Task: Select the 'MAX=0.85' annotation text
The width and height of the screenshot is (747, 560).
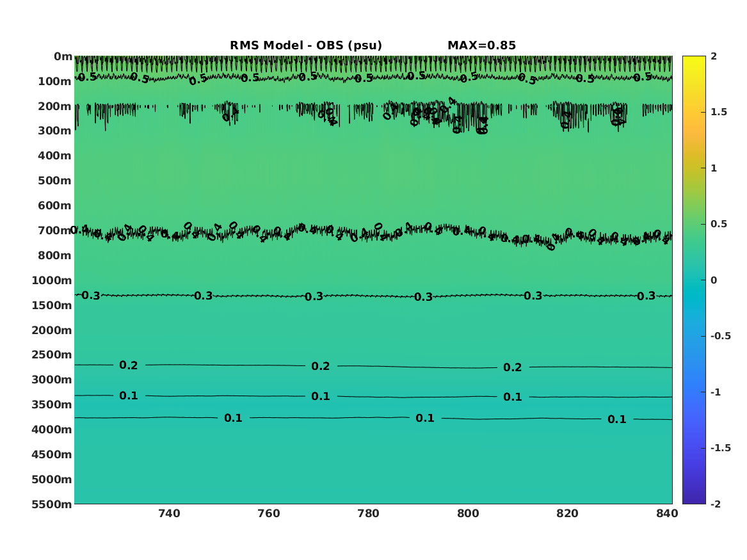Action: pos(481,45)
